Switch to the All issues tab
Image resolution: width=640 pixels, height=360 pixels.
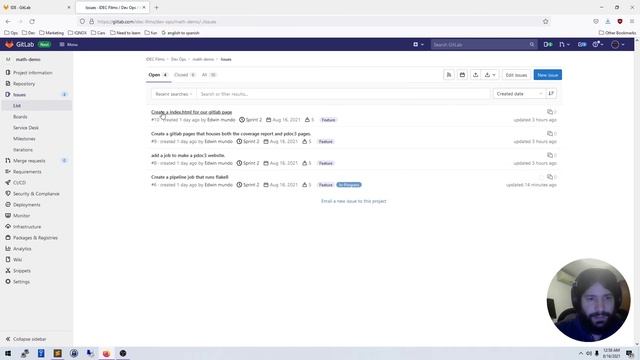click(209, 75)
